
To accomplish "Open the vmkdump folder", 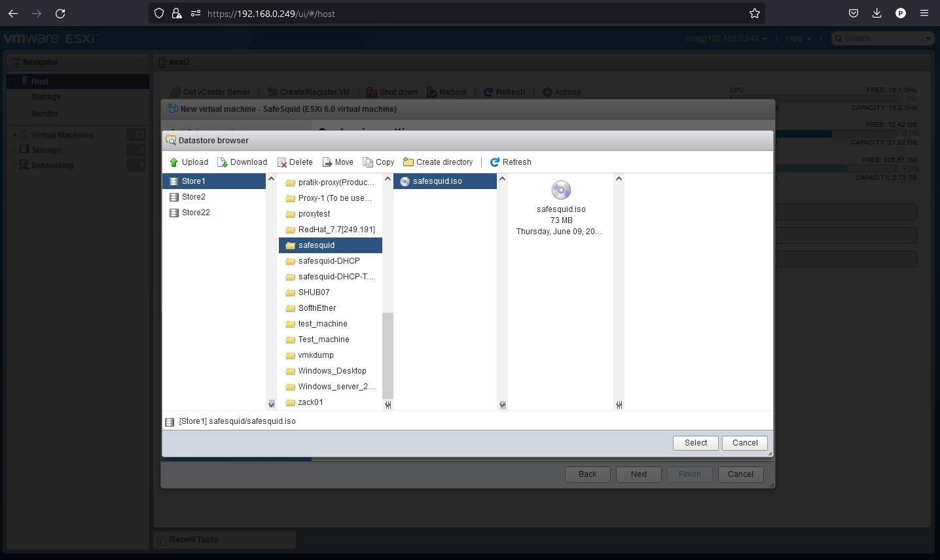I will point(331,355).
